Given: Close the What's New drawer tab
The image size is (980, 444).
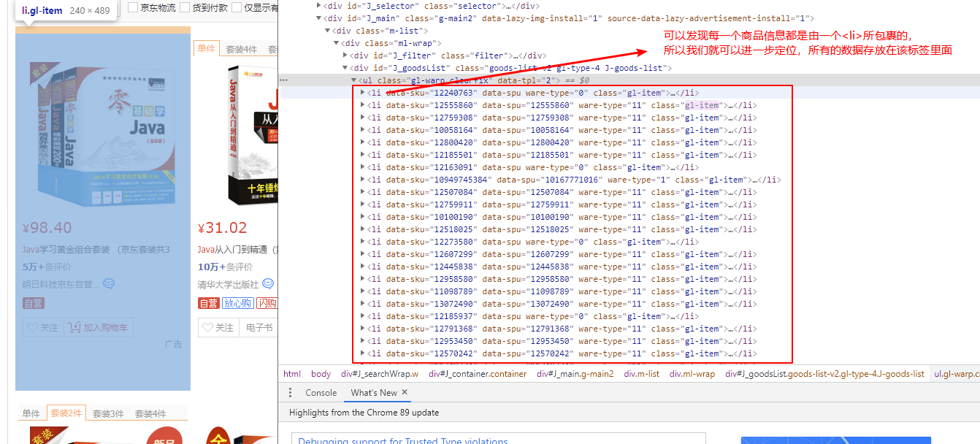Looking at the screenshot, I should [405, 392].
